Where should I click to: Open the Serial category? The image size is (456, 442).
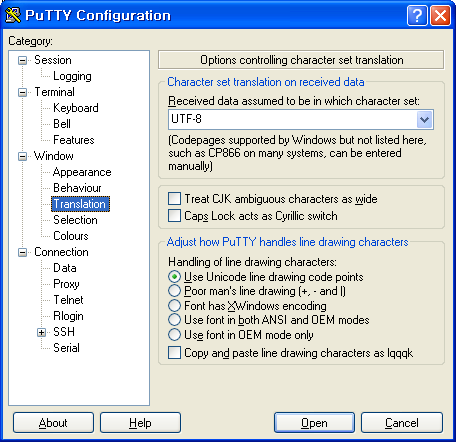66,348
